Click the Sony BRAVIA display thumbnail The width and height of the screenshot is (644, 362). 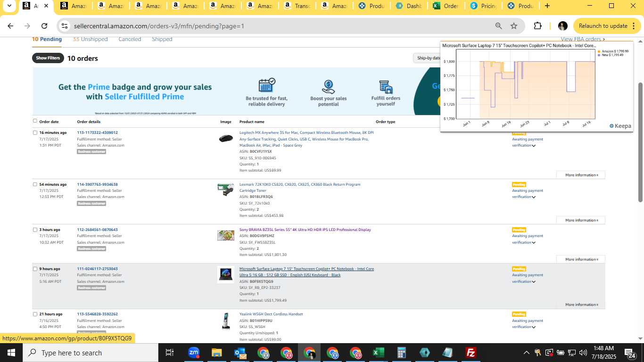(x=226, y=235)
